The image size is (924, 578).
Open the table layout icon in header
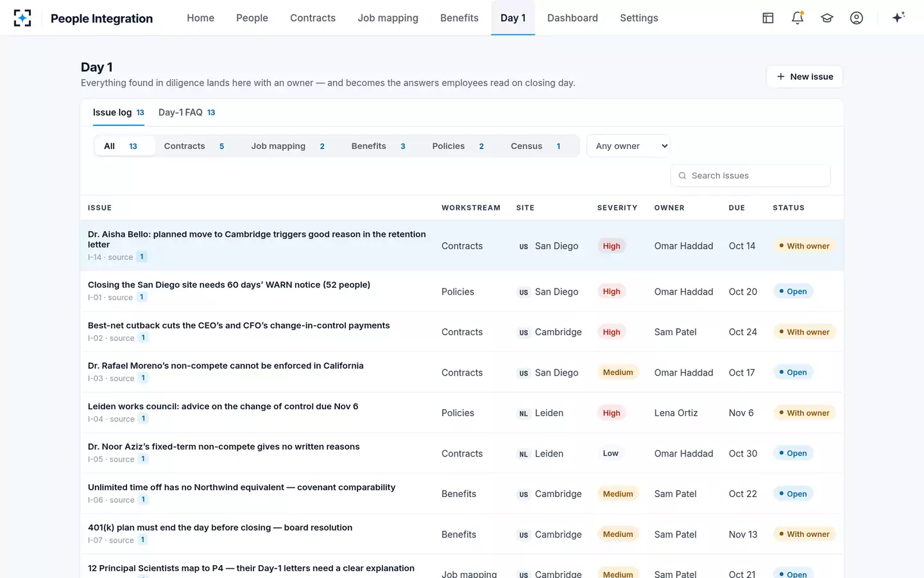[768, 18]
